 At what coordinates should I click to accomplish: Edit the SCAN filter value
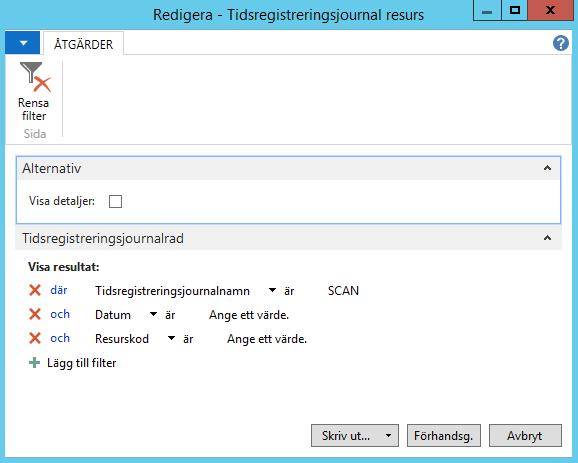pyautogui.click(x=343, y=291)
